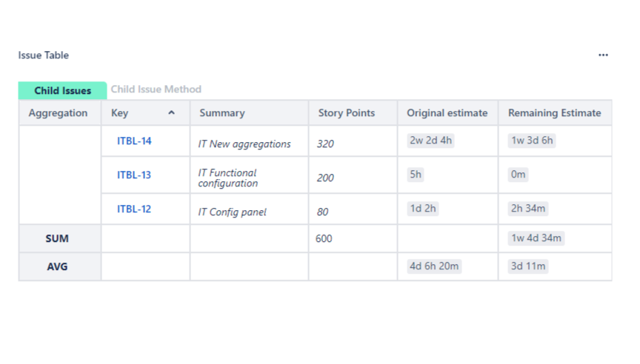
Task: Switch to the Child Issue Method tab
Action: coord(156,90)
